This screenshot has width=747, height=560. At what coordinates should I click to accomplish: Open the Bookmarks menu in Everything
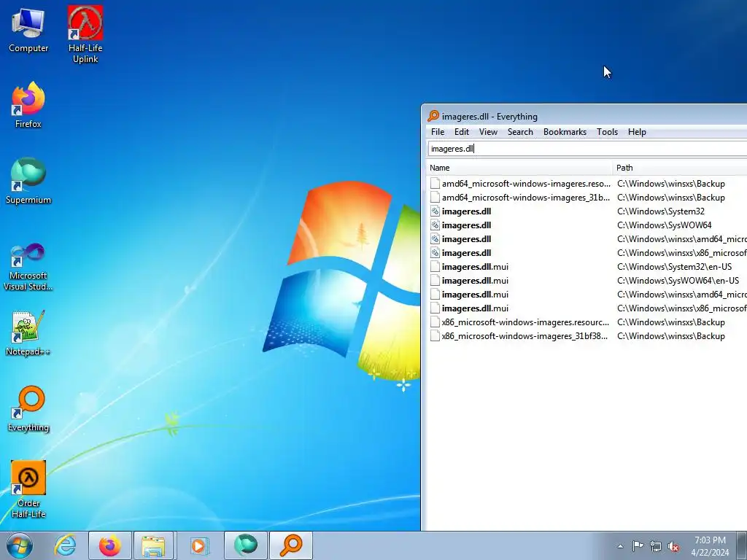[565, 132]
